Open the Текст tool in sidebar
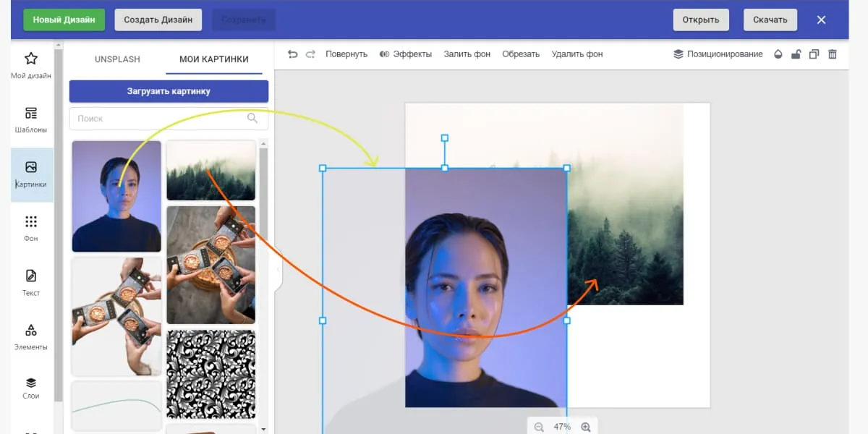The image size is (868, 434). [31, 283]
